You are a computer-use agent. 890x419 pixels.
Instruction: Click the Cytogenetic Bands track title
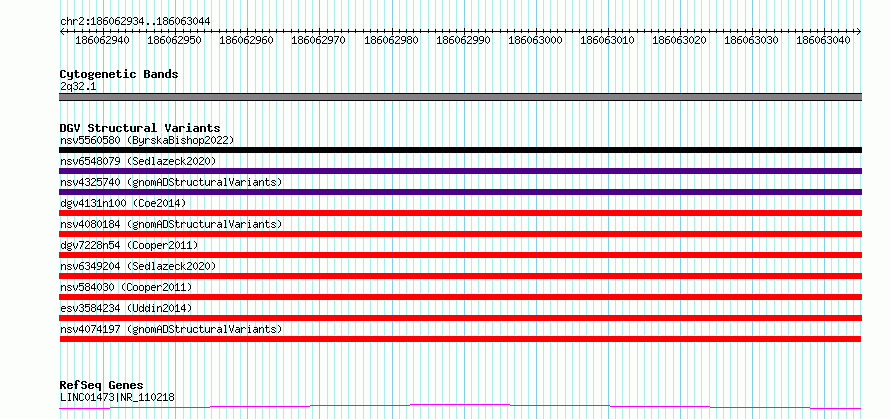pos(119,74)
